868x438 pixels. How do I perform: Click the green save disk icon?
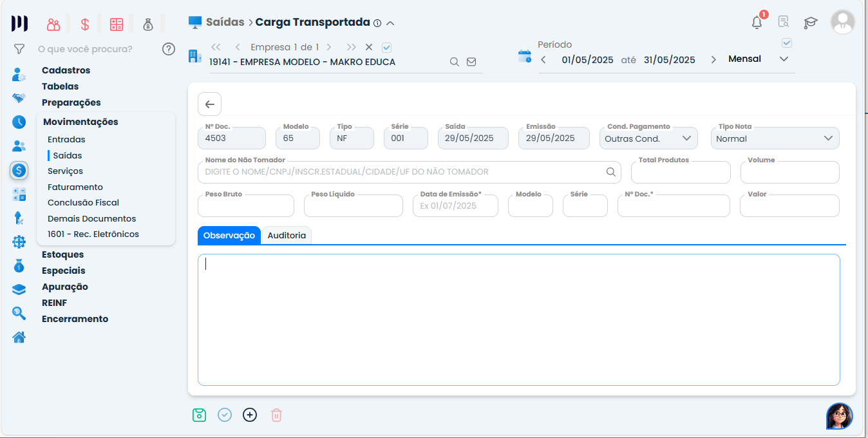point(199,415)
